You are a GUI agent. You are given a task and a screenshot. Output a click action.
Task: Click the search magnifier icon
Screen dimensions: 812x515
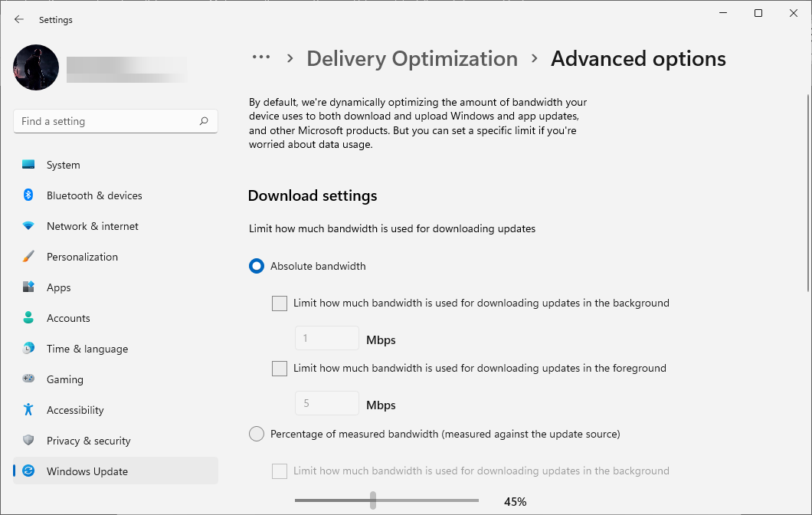pyautogui.click(x=204, y=121)
